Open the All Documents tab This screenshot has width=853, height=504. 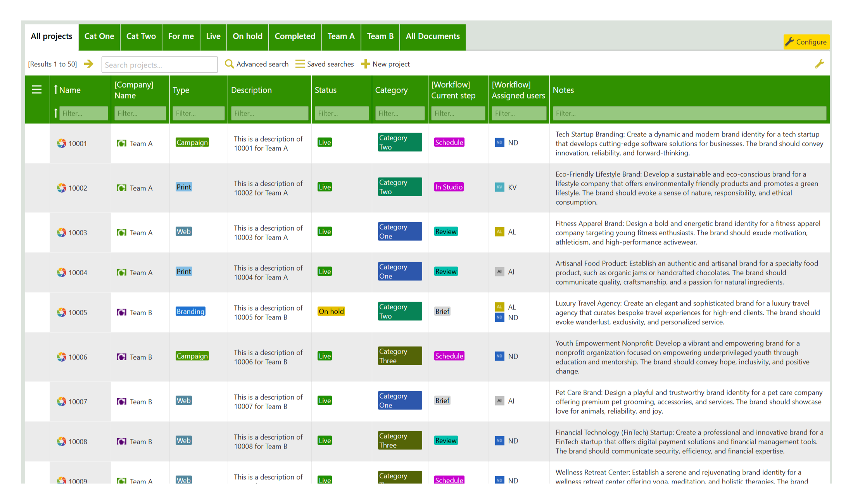(x=432, y=36)
